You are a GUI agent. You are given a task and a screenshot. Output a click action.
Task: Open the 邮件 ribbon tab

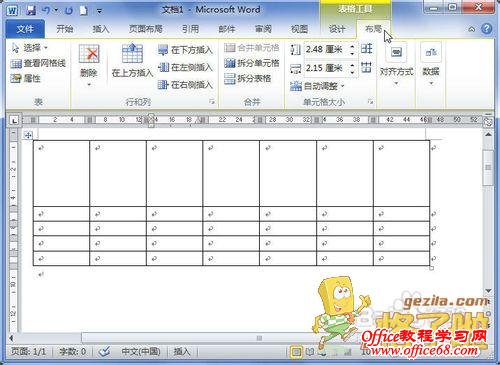227,29
